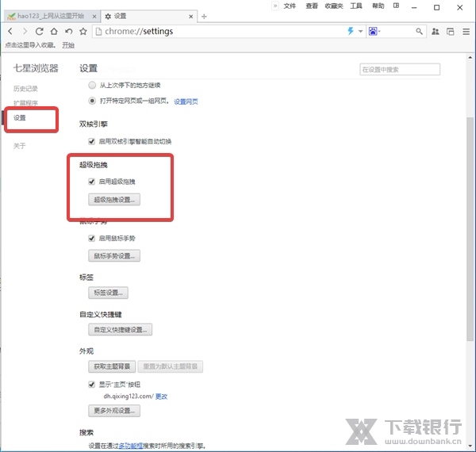
Task: Click the magnifier search icon
Action: pos(419,31)
